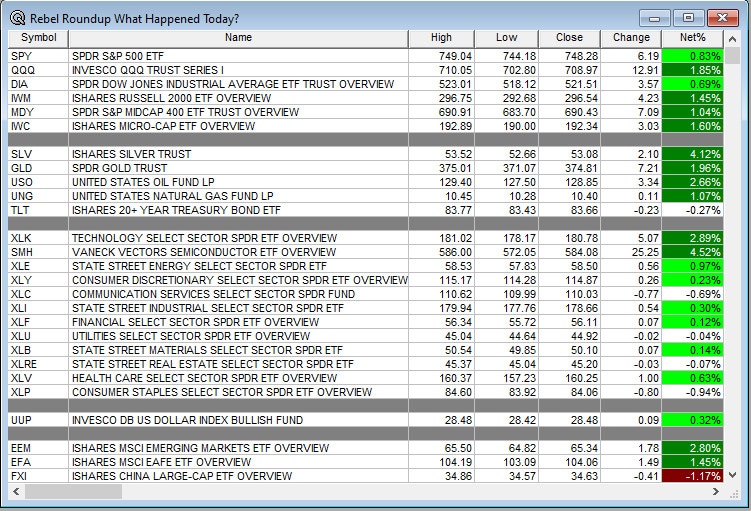Click the -0.94% Net% cell for XLP

coord(693,392)
